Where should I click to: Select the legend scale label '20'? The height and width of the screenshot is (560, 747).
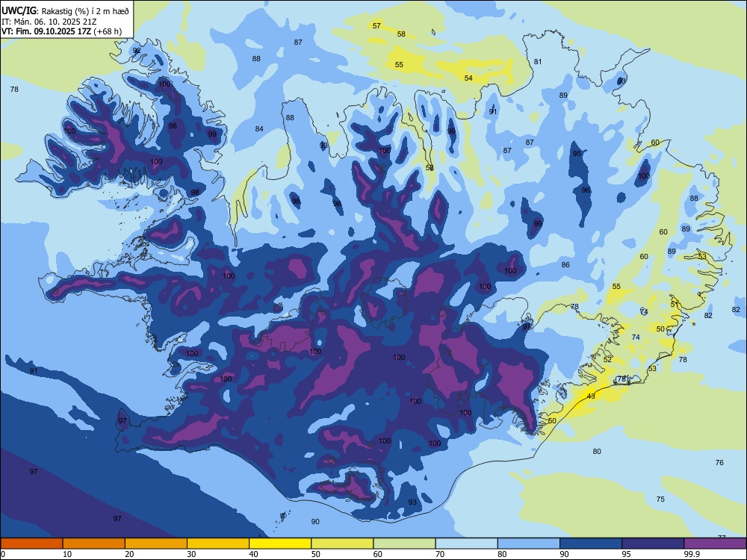[129, 554]
